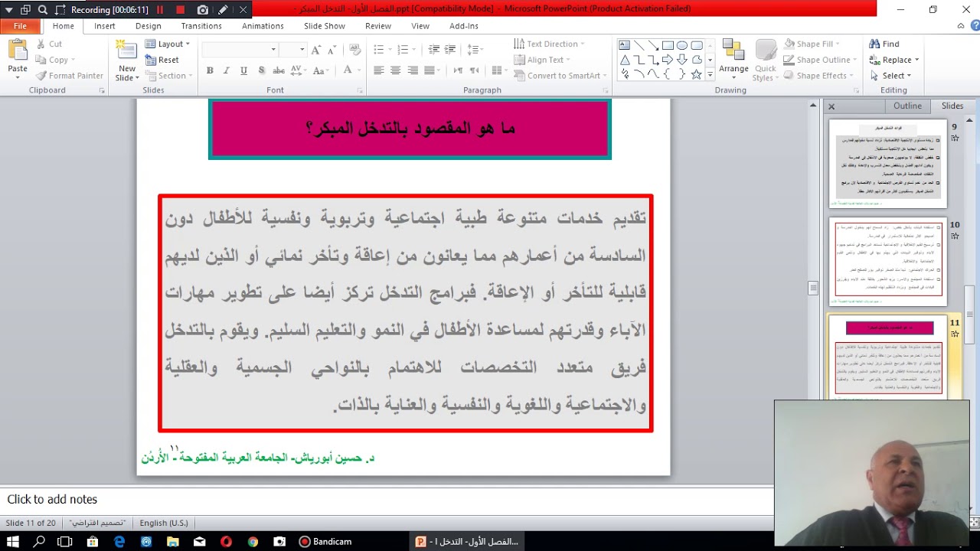
Task: Click the Bandicam magnifier search icon
Action: click(43, 10)
